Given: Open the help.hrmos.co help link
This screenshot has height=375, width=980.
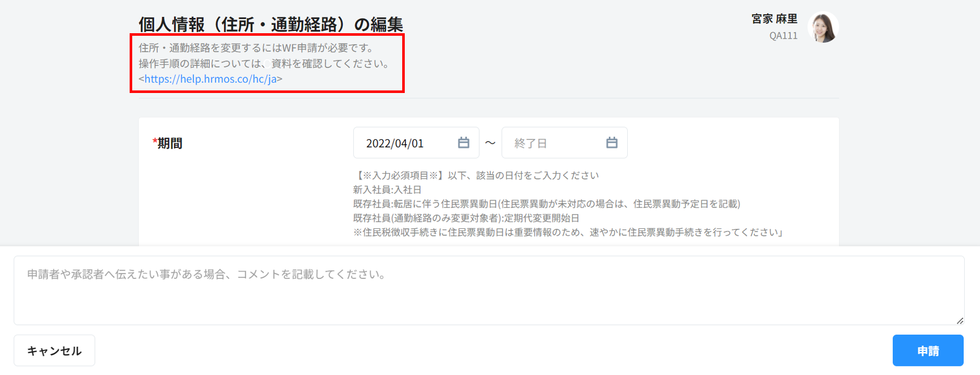Looking at the screenshot, I should (x=210, y=79).
